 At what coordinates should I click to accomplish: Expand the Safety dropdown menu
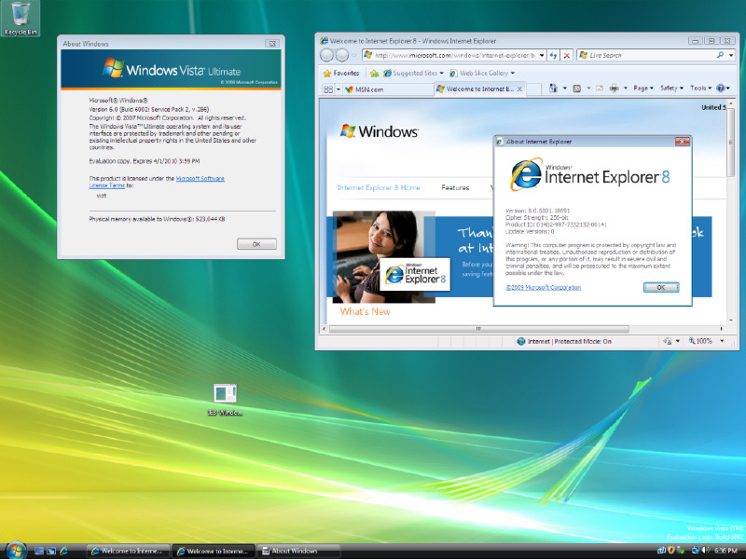tap(671, 88)
